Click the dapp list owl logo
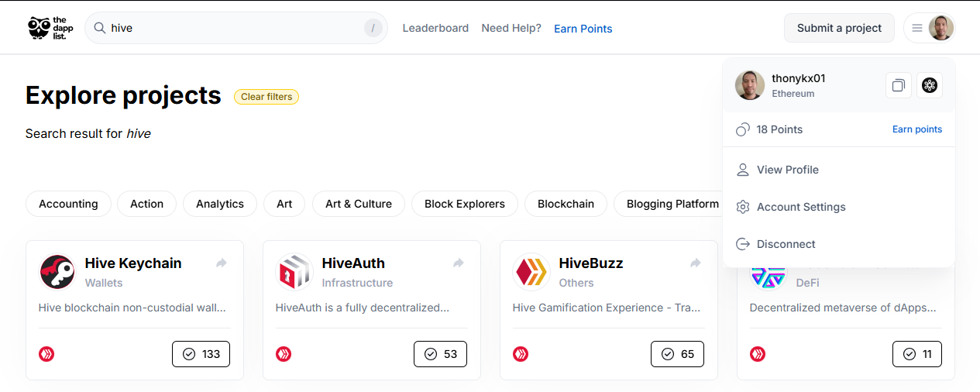Image resolution: width=980 pixels, height=392 pixels. (50, 28)
